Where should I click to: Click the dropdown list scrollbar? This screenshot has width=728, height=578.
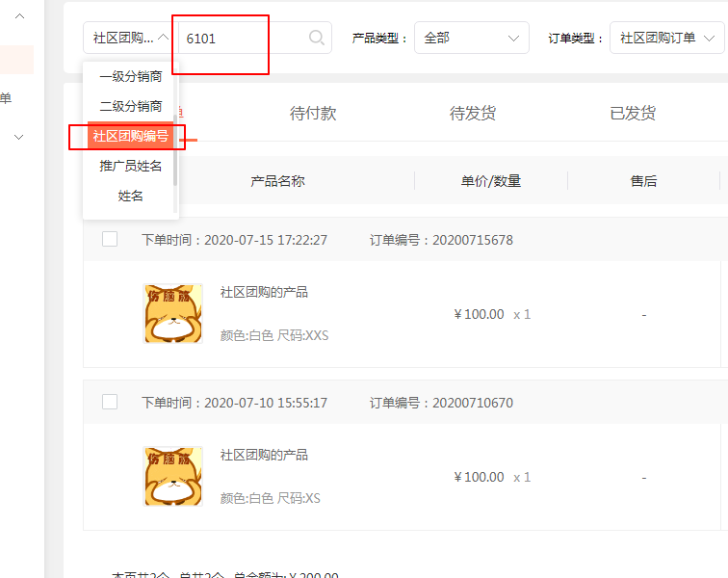click(175, 149)
